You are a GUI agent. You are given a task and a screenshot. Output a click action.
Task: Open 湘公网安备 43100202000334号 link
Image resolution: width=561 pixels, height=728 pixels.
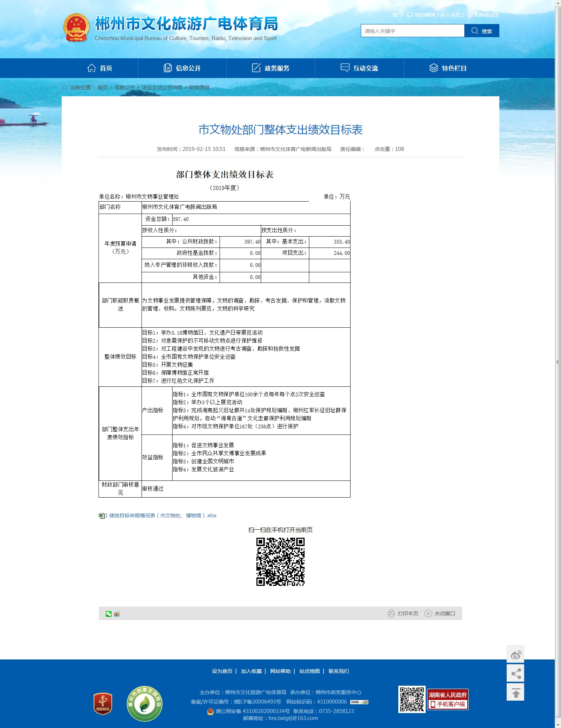[x=253, y=711]
